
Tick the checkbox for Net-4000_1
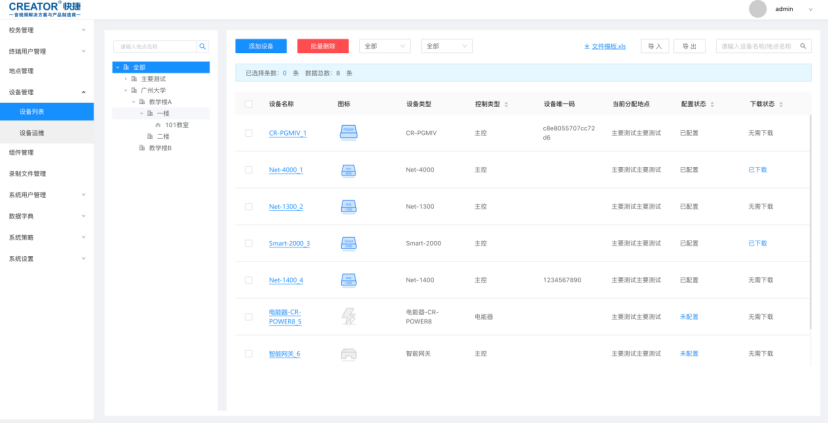(x=249, y=170)
